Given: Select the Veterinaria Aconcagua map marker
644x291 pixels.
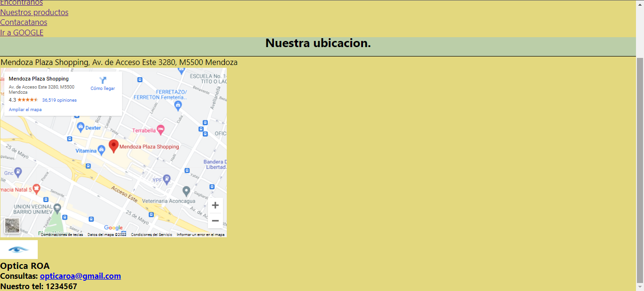Looking at the screenshot, I should coord(186,191).
